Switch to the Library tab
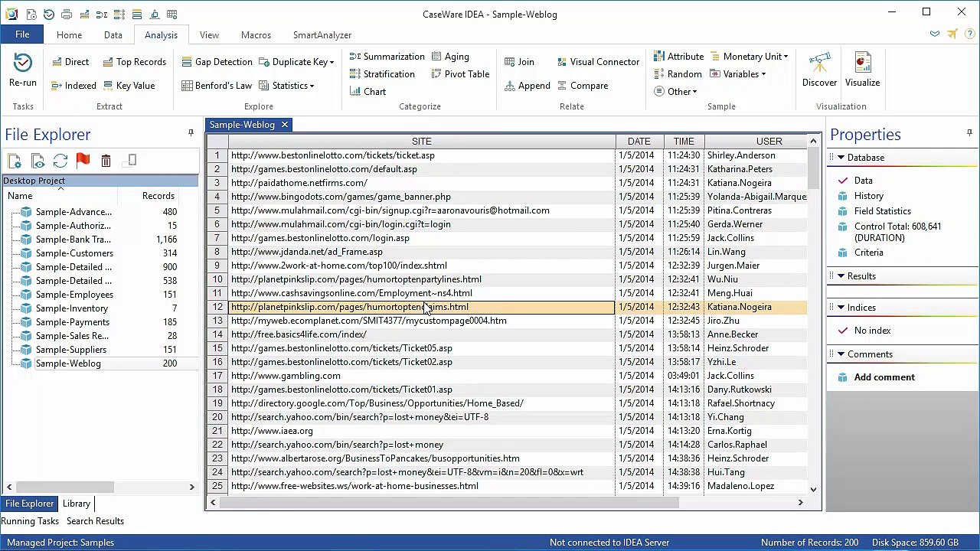Image resolution: width=980 pixels, height=551 pixels. coord(77,504)
